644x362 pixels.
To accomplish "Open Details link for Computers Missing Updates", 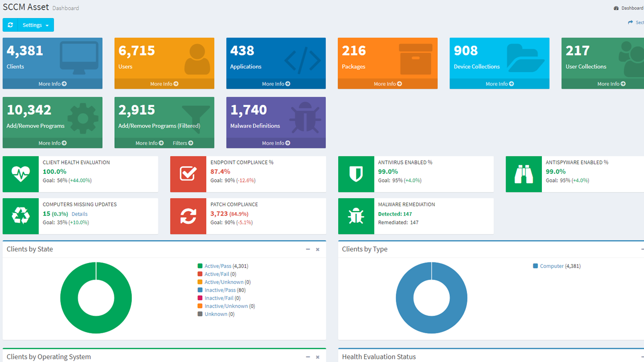I will 79,214.
